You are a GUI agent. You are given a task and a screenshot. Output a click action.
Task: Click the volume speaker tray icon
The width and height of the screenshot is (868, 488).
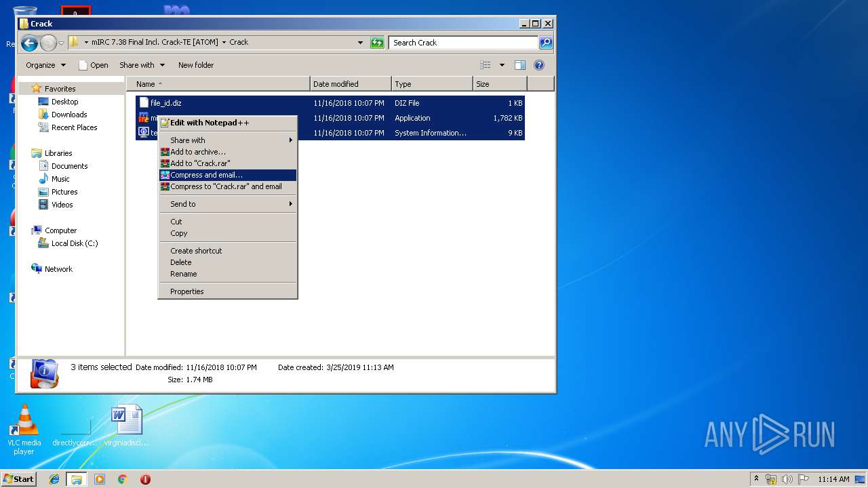point(787,479)
